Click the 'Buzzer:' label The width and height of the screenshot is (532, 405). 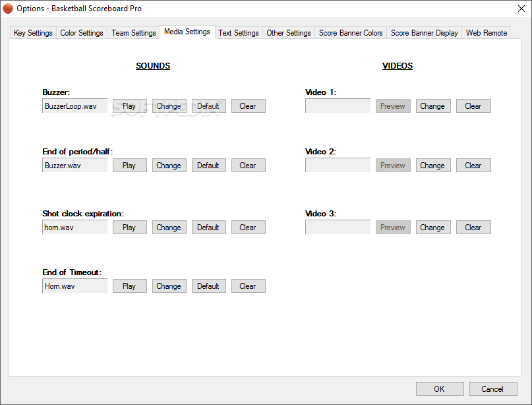point(56,92)
